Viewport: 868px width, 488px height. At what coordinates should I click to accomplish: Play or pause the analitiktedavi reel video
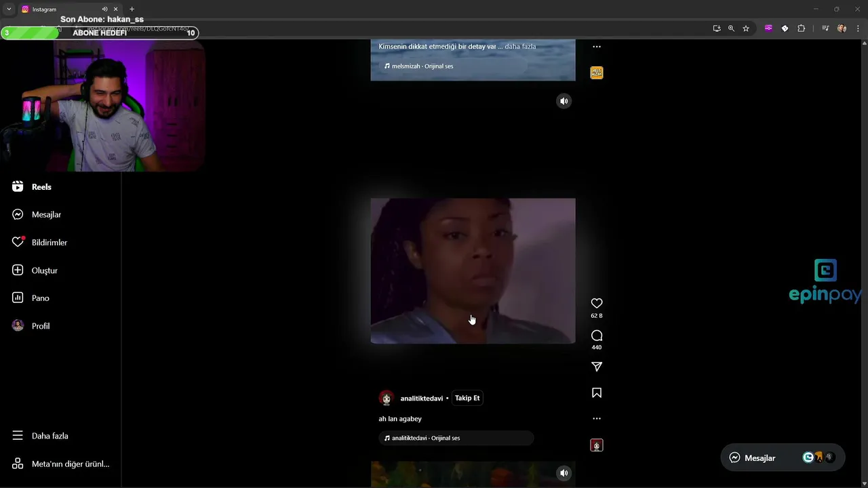click(x=473, y=271)
